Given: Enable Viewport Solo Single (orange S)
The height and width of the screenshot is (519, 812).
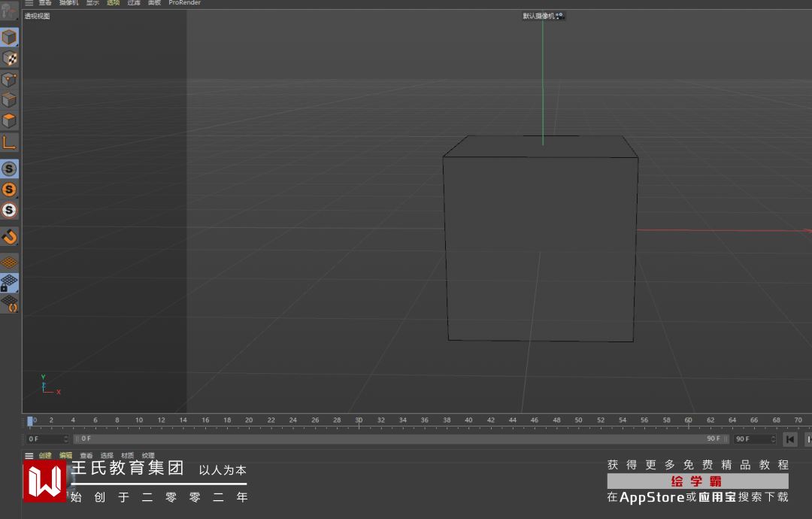Looking at the screenshot, I should 9,190.
